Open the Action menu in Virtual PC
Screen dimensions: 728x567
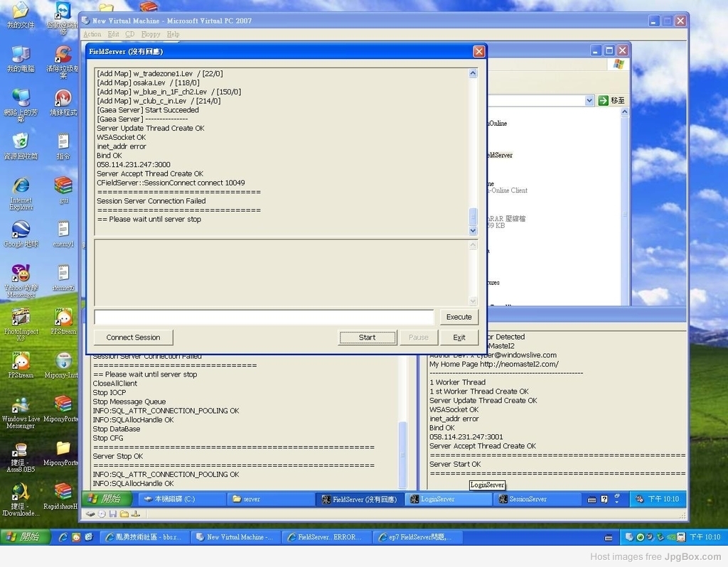point(92,34)
